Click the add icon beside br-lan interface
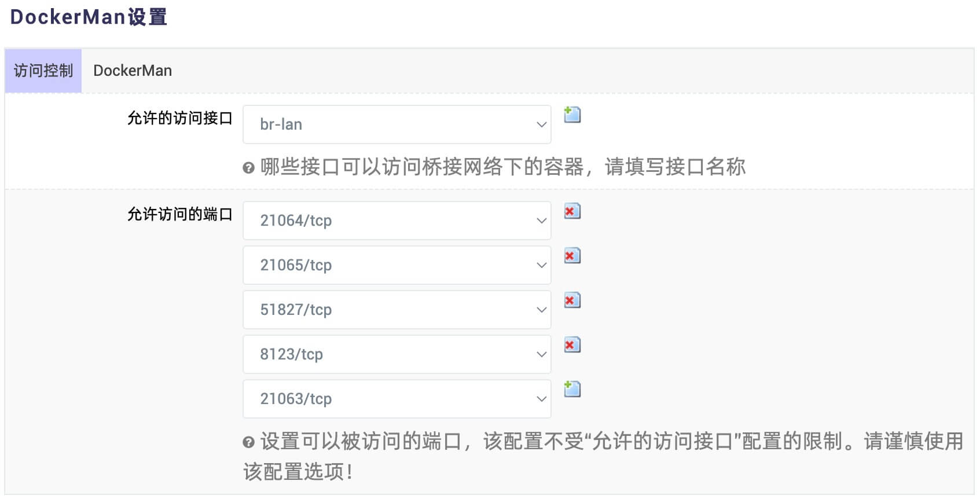 click(572, 115)
